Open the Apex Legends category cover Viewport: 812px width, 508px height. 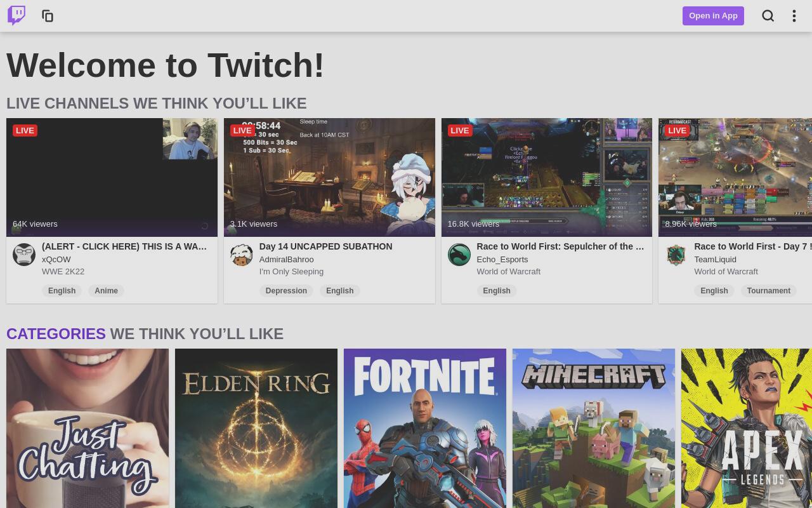(747, 428)
